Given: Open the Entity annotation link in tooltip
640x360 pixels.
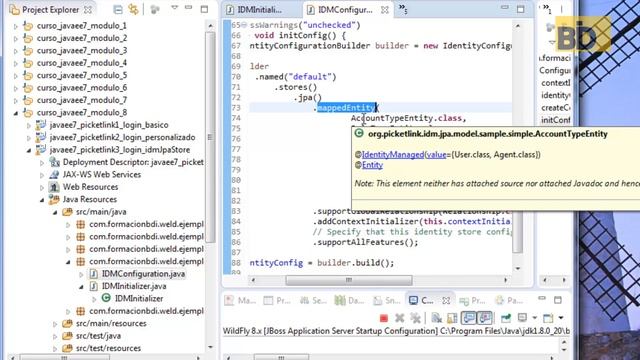Looking at the screenshot, I should (x=372, y=165).
